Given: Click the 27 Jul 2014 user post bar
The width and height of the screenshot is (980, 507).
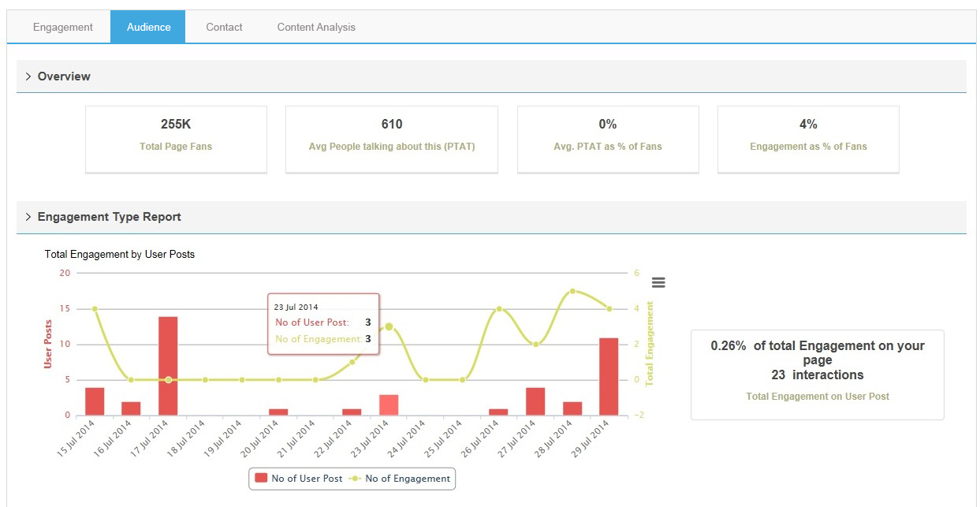Looking at the screenshot, I should click(x=535, y=401).
